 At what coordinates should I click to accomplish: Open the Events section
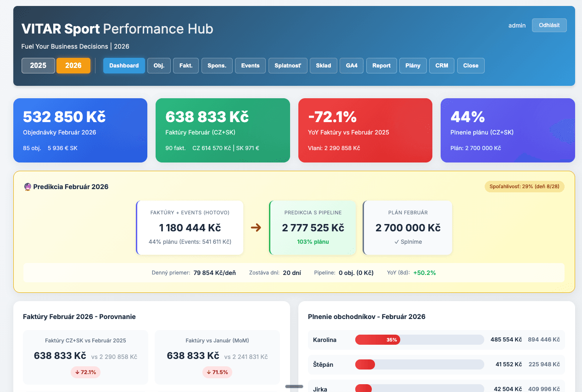[250, 65]
